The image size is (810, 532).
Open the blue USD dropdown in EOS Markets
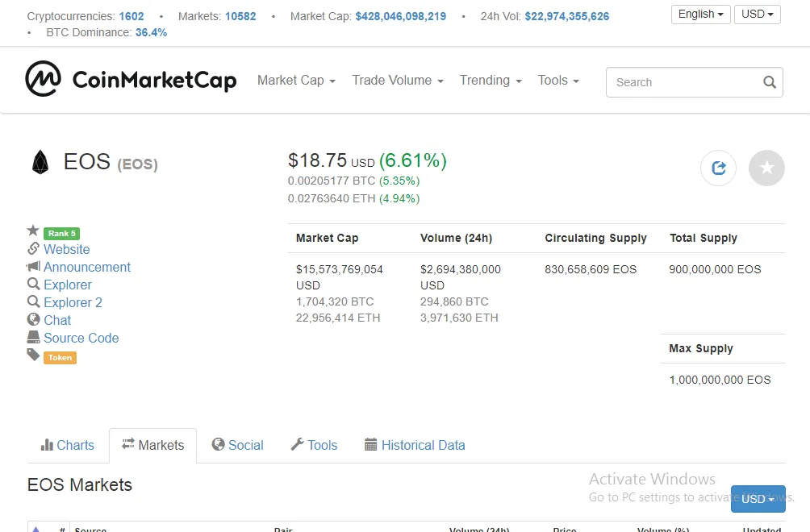pyautogui.click(x=758, y=499)
